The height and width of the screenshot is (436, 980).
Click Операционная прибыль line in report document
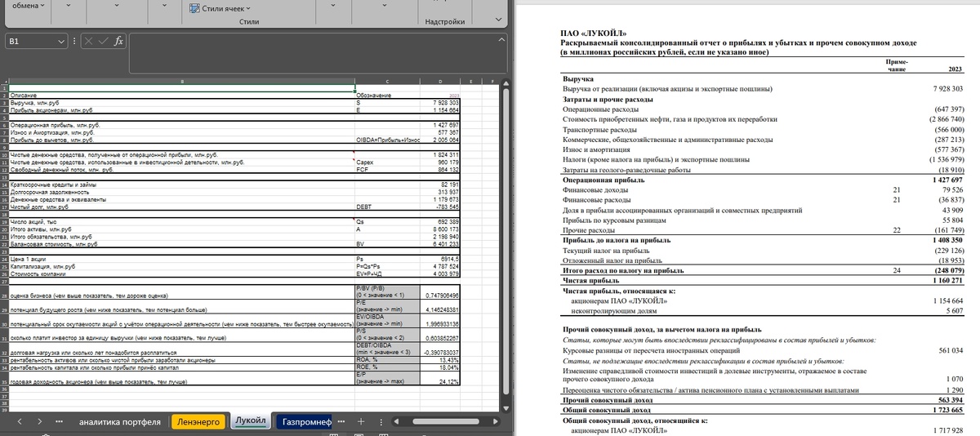tap(602, 179)
